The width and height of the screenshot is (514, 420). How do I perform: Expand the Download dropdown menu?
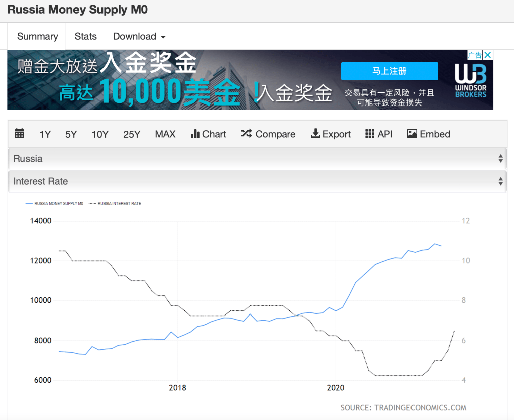[x=139, y=36]
